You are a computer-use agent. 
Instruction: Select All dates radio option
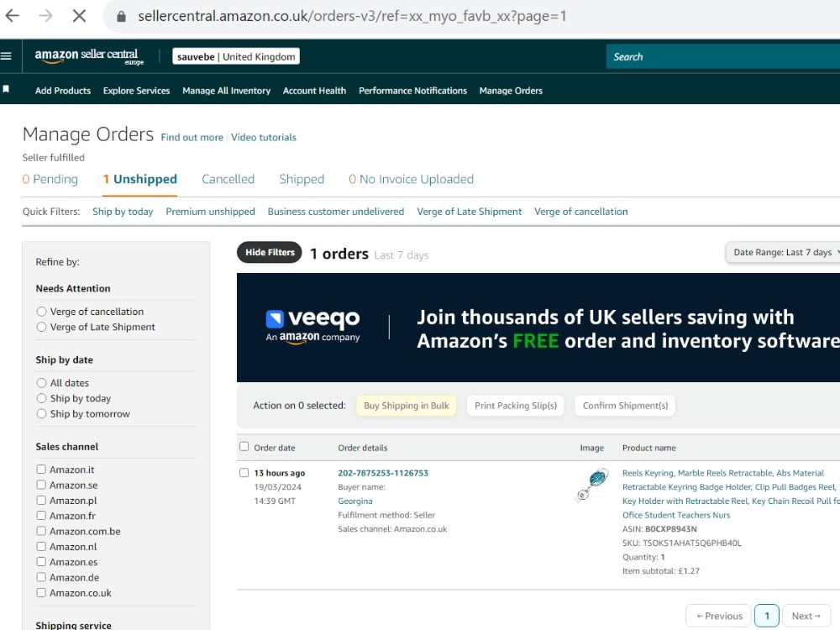point(41,382)
